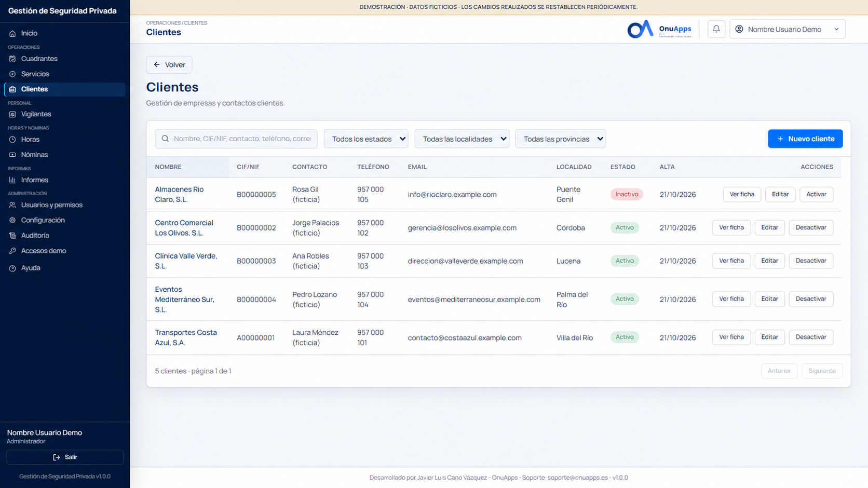Click the '5 clientes · página 1 de 1' text
868x488 pixels.
[x=193, y=371]
